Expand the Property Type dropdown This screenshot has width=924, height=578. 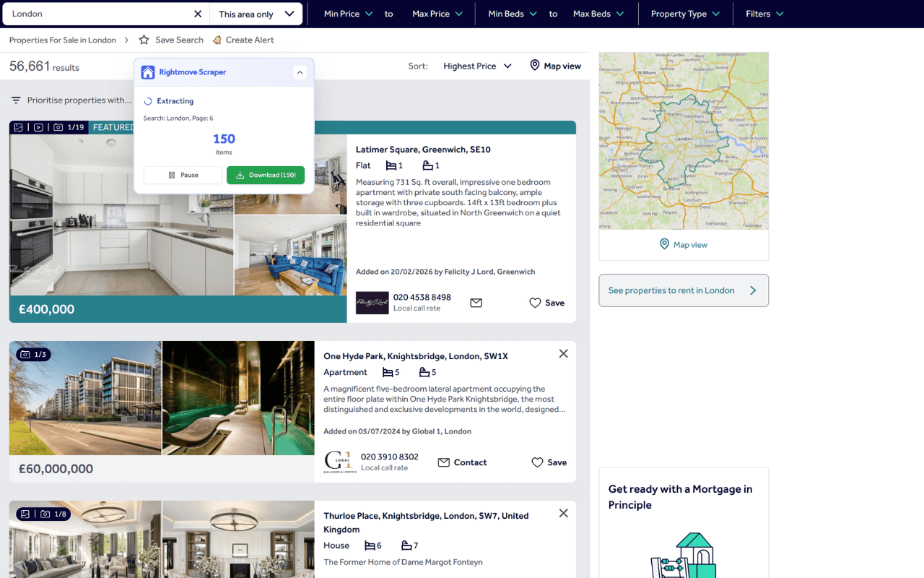tap(685, 14)
